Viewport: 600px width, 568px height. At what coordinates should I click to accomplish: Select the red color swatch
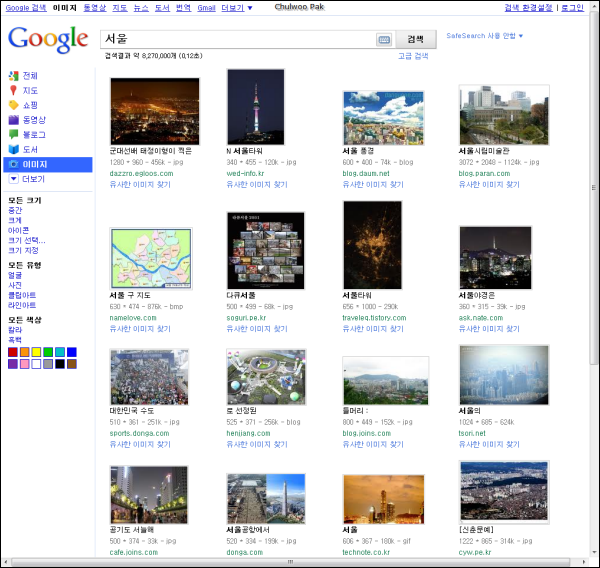13,352
